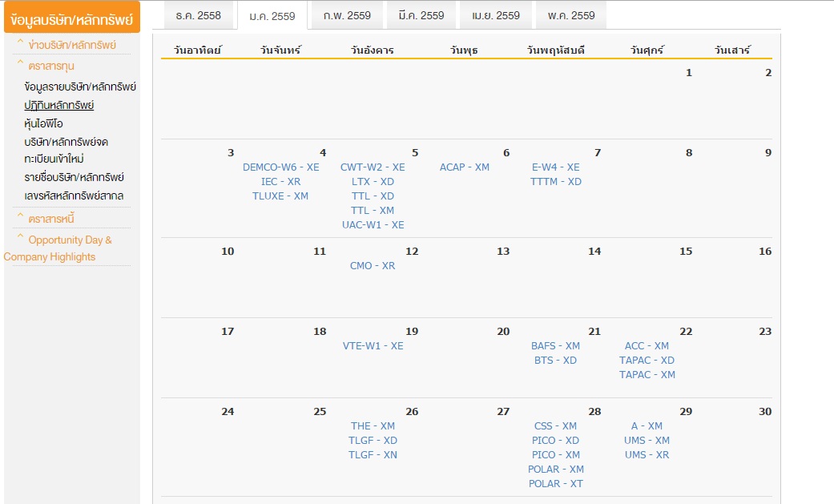This screenshot has height=504, width=834.
Task: Open the POLAR - XM calendar entry
Action: [x=556, y=469]
